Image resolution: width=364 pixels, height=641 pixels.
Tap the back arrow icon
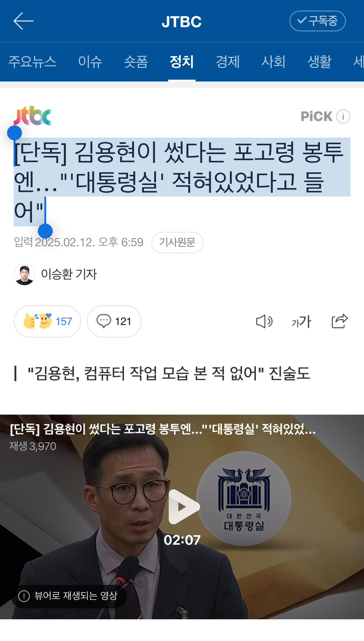23,21
